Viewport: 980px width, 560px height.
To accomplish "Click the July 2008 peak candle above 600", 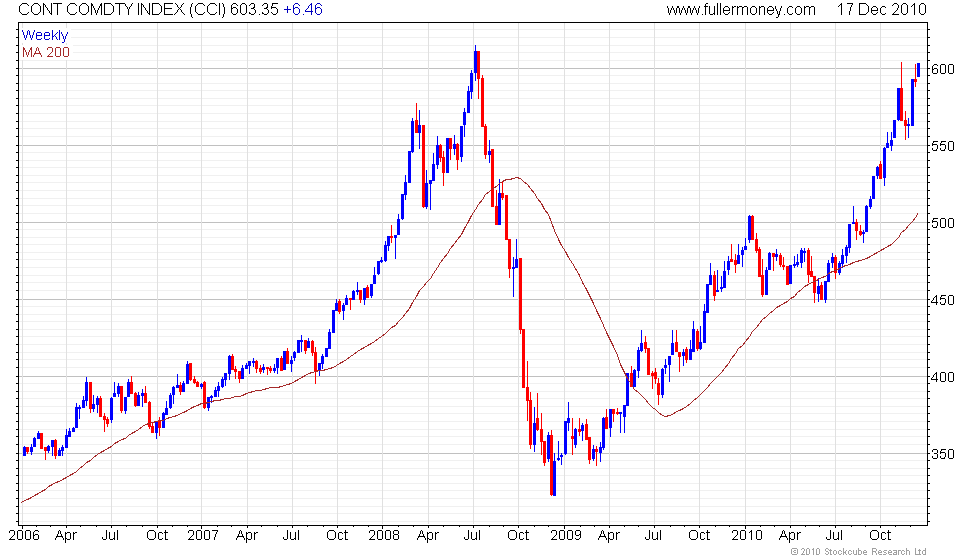I will [x=477, y=62].
